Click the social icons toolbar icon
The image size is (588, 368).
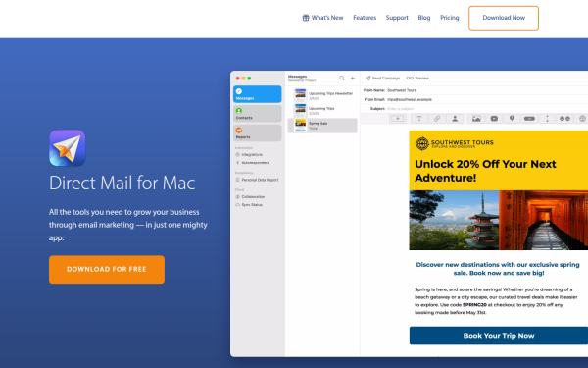564,119
